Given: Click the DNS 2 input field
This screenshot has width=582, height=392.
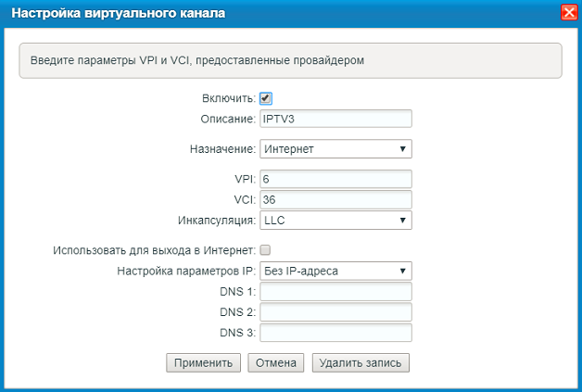Looking at the screenshot, I should [x=335, y=312].
